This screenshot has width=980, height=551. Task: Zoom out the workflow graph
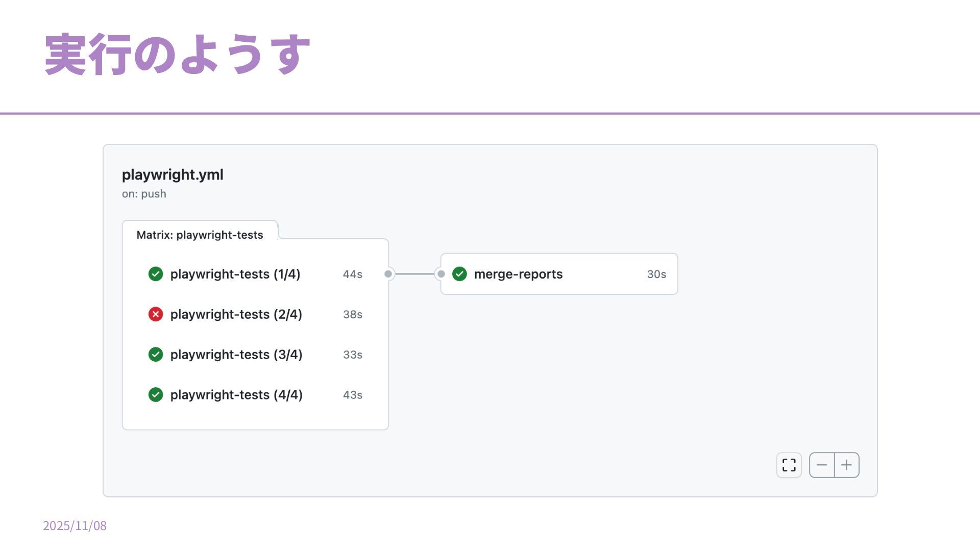point(822,465)
